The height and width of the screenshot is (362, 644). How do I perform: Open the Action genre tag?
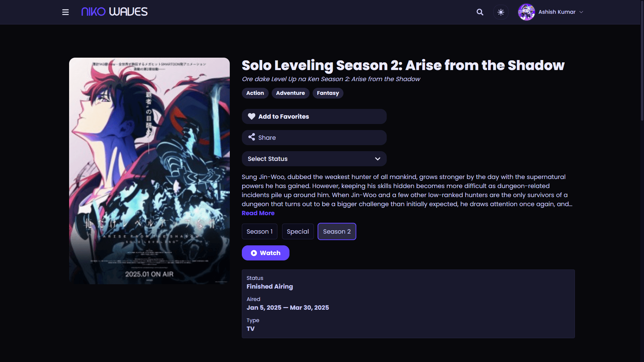click(255, 93)
